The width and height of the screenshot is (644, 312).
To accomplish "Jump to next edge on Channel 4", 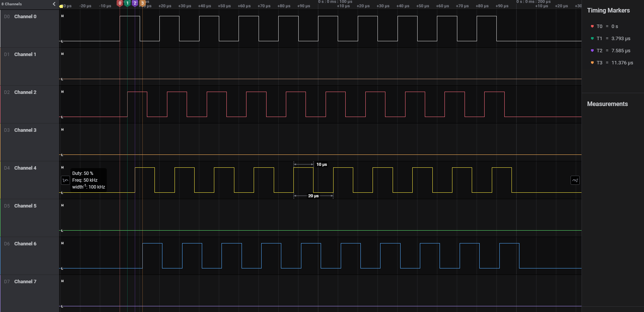I will (x=575, y=180).
